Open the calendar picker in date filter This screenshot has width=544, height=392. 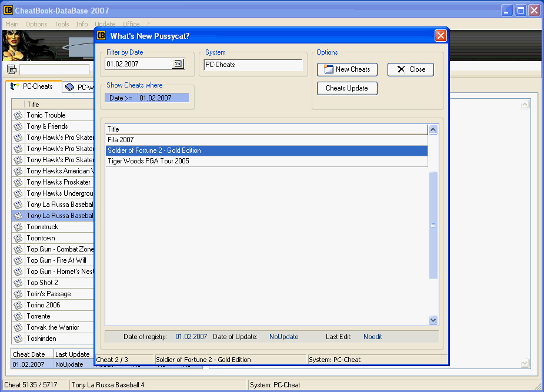pyautogui.click(x=178, y=63)
